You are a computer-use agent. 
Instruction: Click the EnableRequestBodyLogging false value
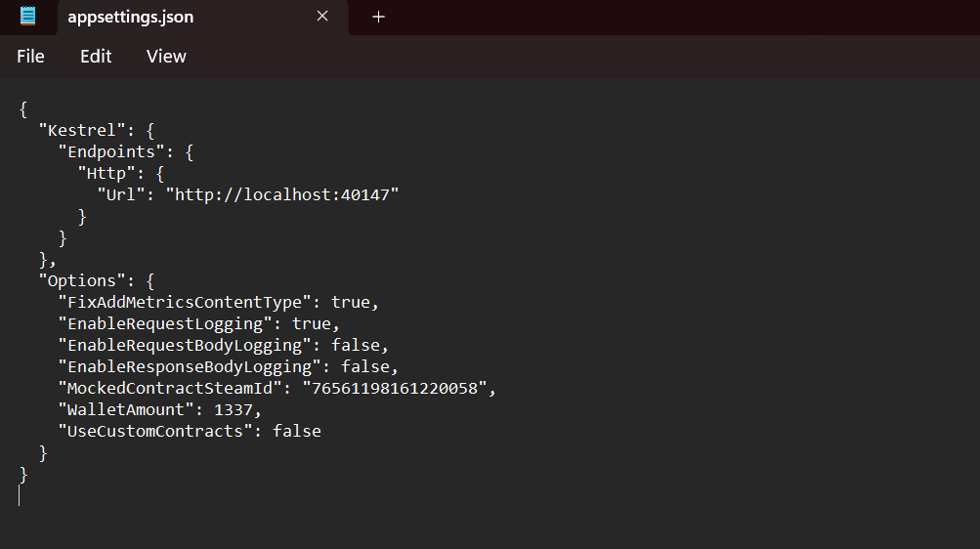[355, 346]
